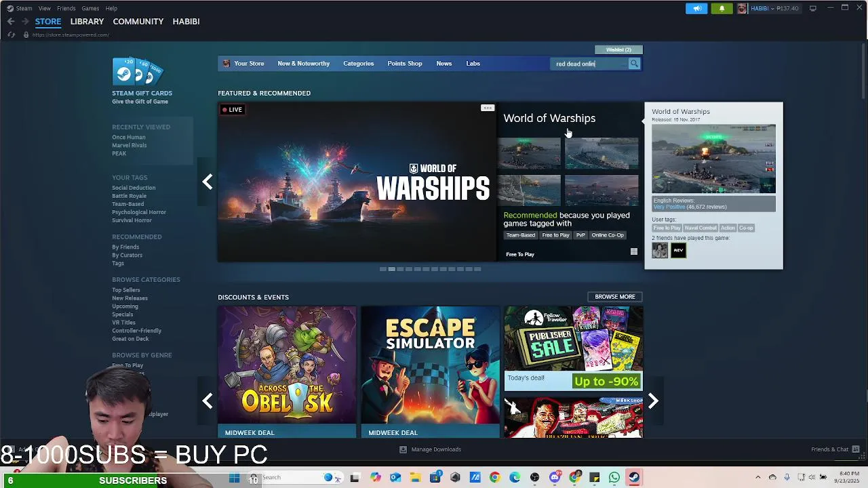Click the Steam icon in the taskbar

(x=634, y=478)
